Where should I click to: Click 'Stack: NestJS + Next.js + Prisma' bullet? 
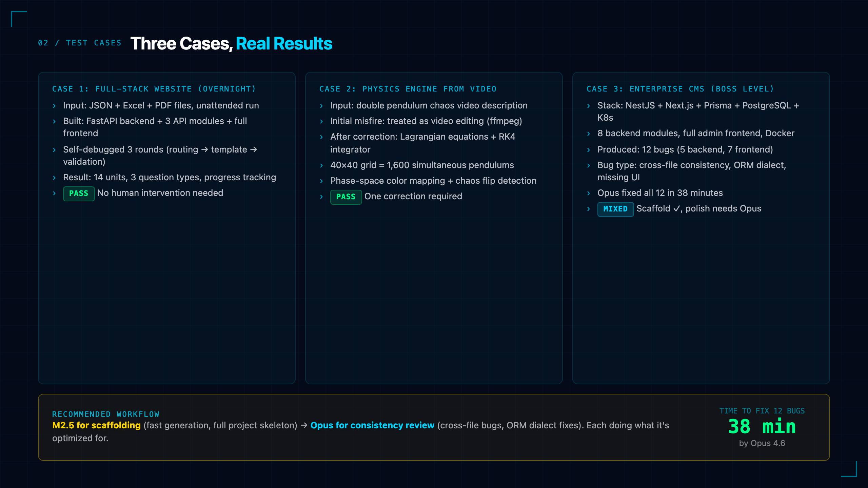[698, 111]
